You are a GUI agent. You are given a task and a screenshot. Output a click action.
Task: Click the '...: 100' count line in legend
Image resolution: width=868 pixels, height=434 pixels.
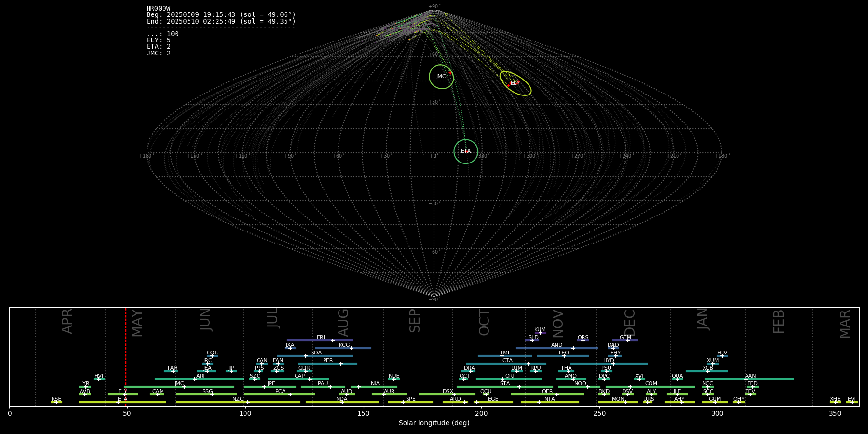coord(163,34)
